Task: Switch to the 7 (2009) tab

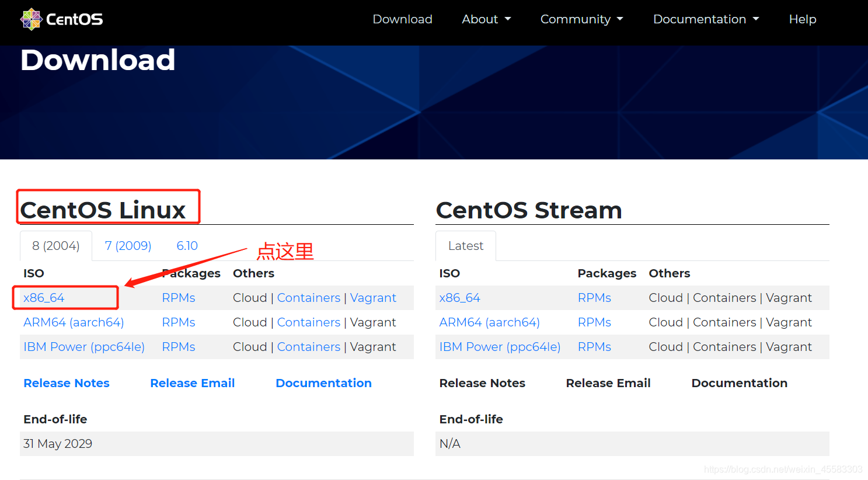Action: [x=128, y=246]
